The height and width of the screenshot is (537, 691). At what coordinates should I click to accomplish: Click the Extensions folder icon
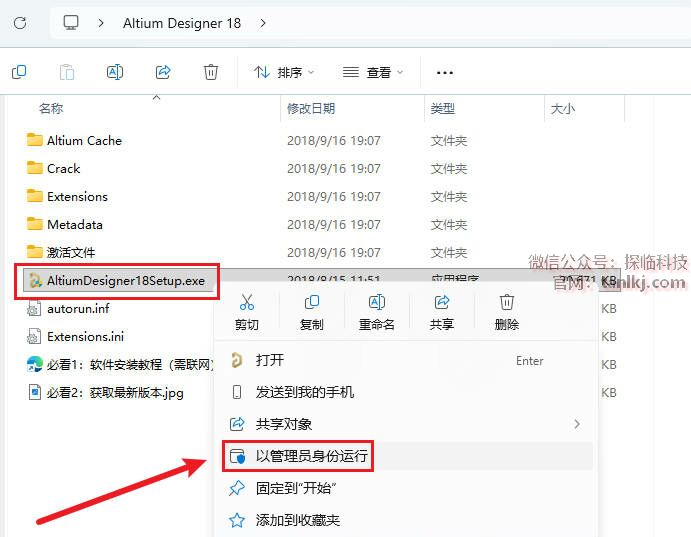pyautogui.click(x=35, y=196)
